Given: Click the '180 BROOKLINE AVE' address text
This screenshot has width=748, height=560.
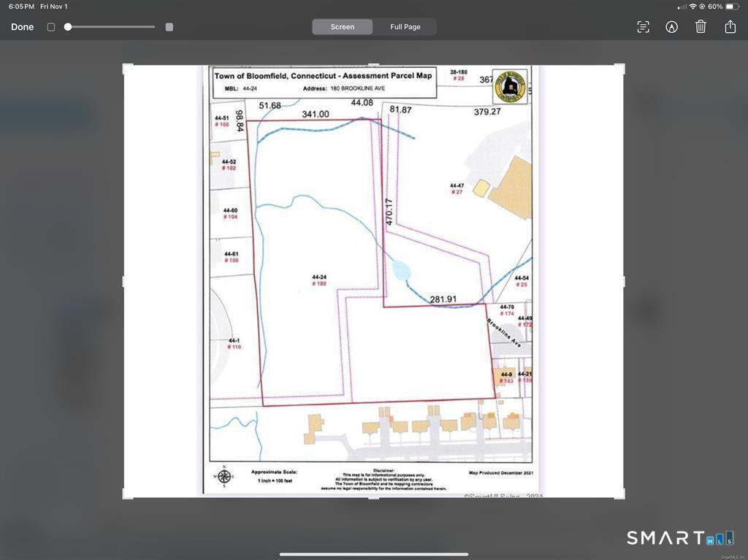Looking at the screenshot, I should click(x=357, y=88).
